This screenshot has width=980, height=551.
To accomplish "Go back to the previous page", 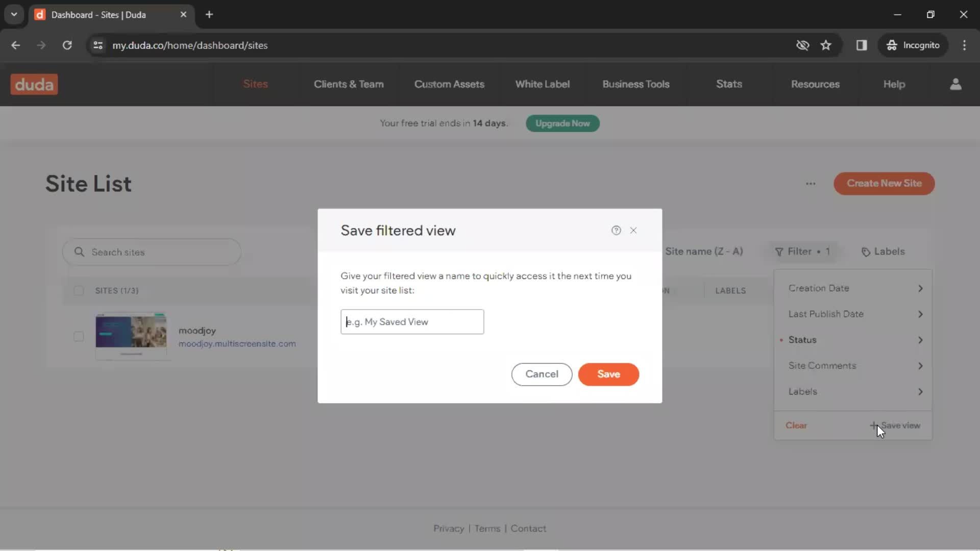I will pyautogui.click(x=16, y=45).
